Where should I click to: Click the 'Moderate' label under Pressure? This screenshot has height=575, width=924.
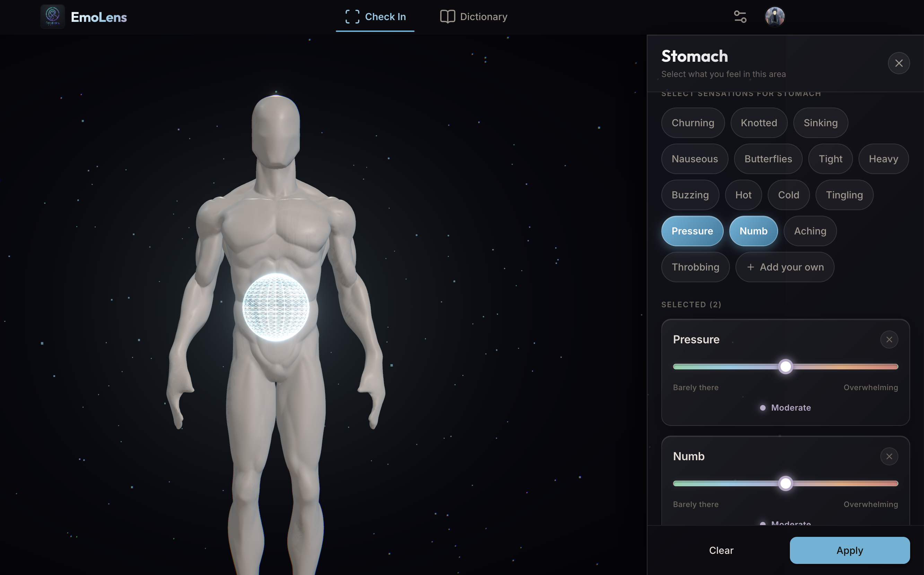coord(791,408)
